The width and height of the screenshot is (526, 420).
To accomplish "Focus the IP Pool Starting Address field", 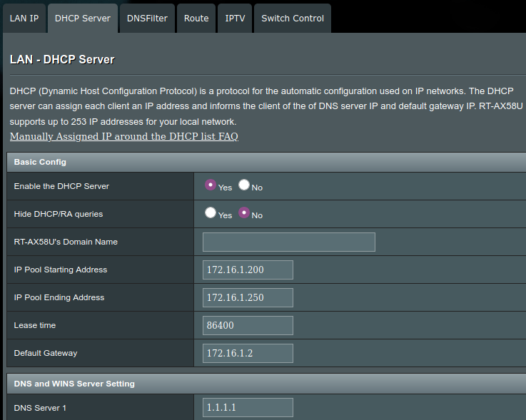I will tap(248, 270).
